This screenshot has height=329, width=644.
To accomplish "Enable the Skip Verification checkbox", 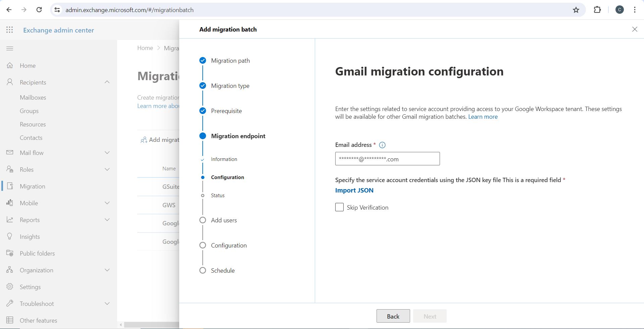I will click(339, 207).
